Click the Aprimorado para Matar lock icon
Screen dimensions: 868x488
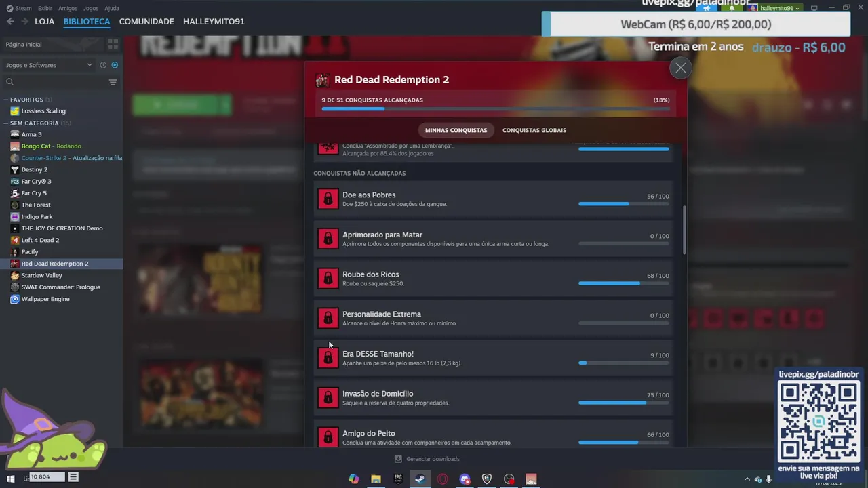[328, 239]
